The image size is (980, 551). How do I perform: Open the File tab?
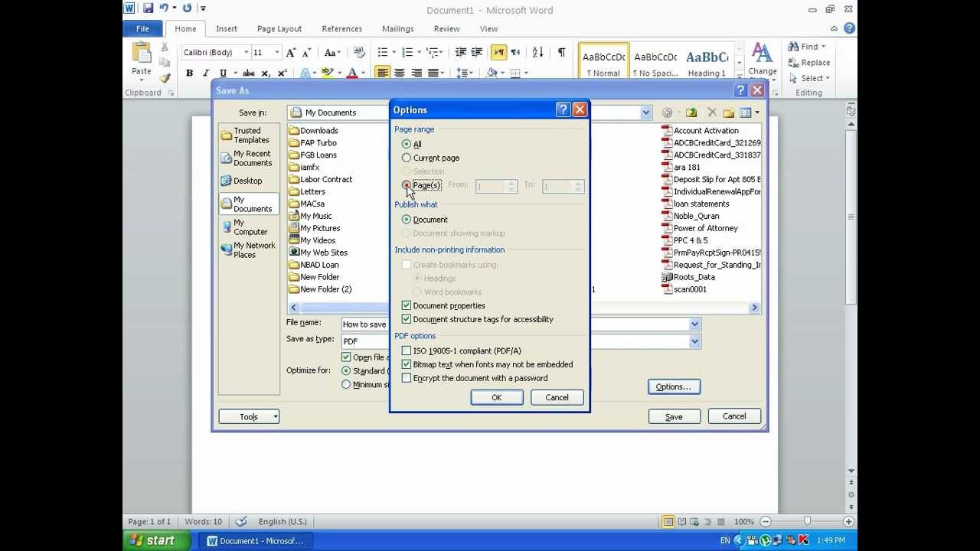coord(142,28)
